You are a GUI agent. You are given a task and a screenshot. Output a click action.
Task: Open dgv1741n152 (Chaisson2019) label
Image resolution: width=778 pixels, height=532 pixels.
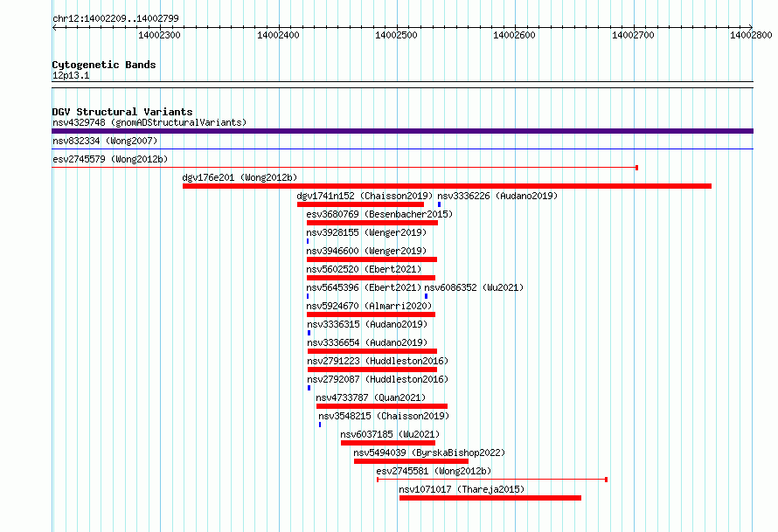point(365,196)
